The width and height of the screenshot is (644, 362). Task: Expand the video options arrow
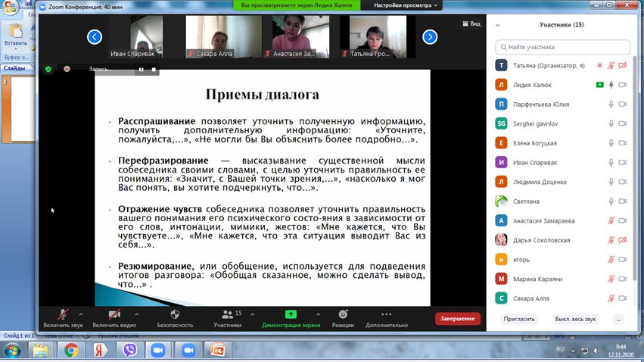pos(136,314)
